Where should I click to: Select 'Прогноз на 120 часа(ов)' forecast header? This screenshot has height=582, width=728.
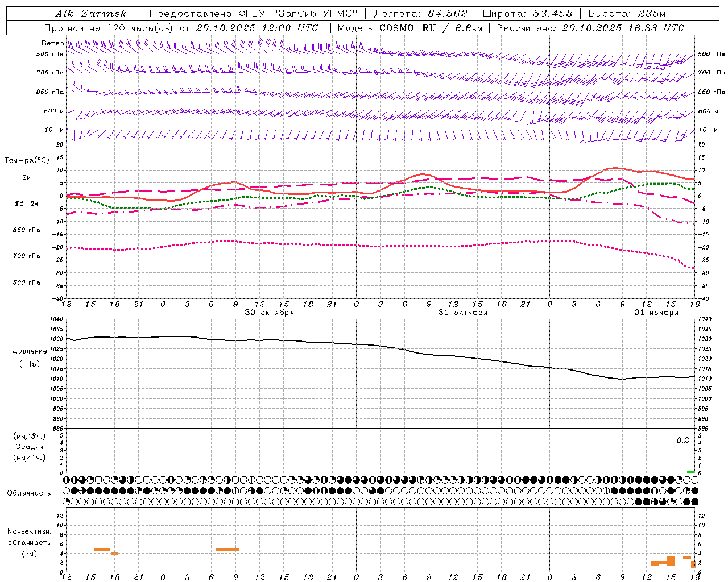click(x=109, y=28)
